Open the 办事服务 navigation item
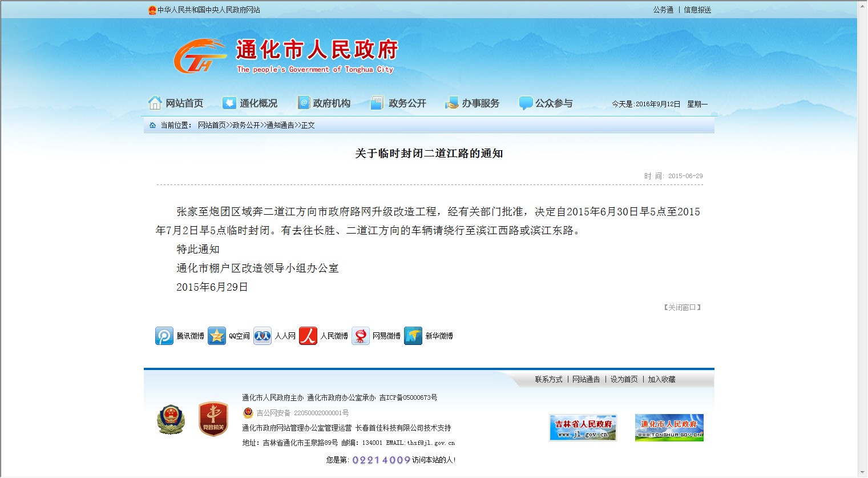 point(473,103)
